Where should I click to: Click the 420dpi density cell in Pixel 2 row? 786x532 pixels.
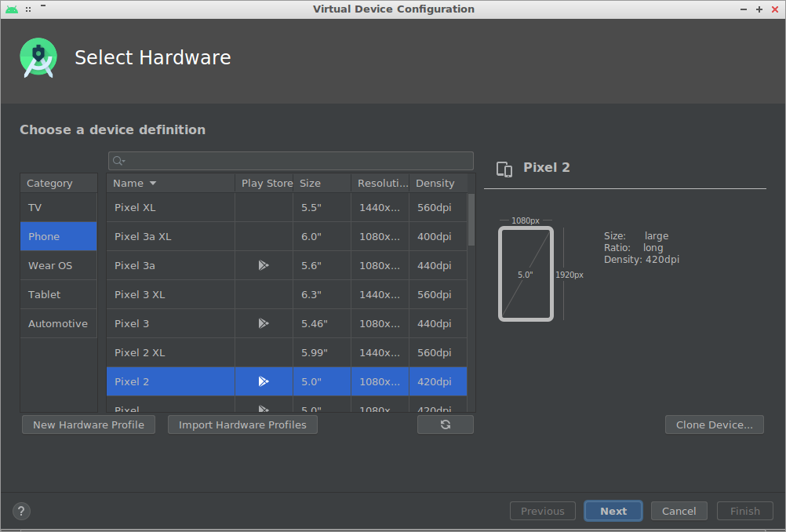438,381
